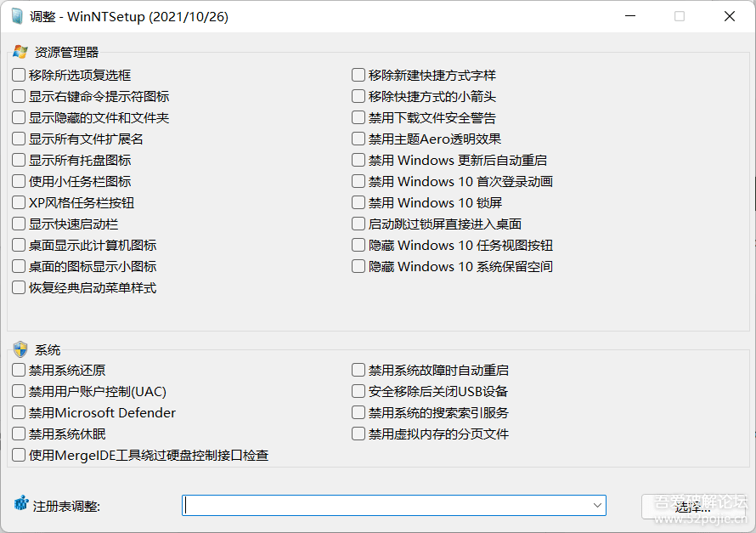Click the WinNTSetup title bar app icon
Image resolution: width=756 pixels, height=533 pixels.
click(x=17, y=16)
